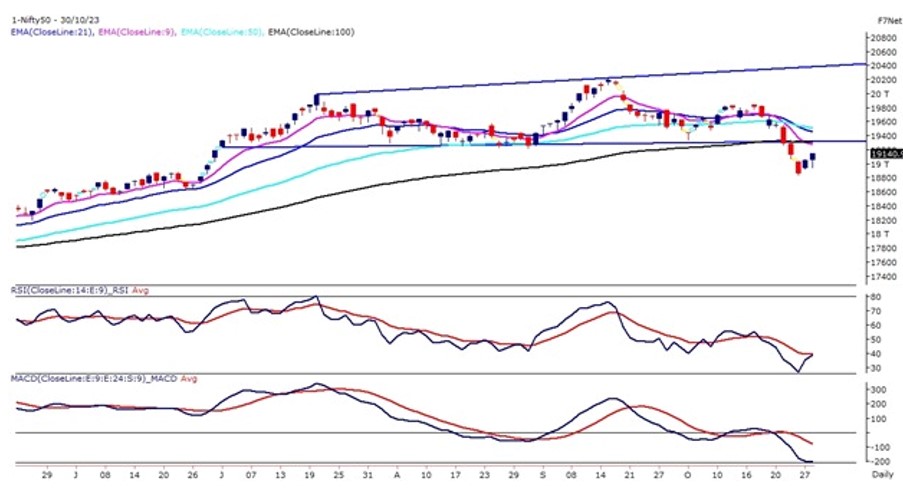This screenshot has width=903, height=488.
Task: Click the 30 level on the RSI axis
Action: click(875, 368)
